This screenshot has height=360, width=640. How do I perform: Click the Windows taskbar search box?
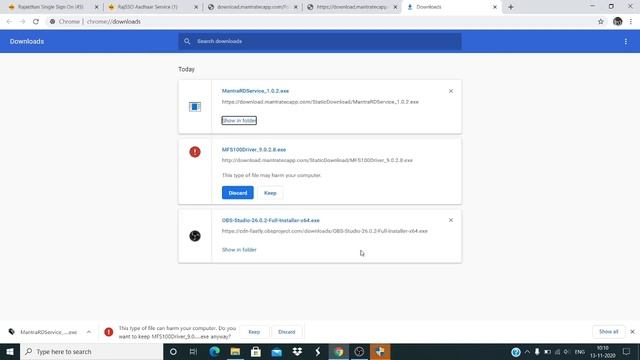91,351
